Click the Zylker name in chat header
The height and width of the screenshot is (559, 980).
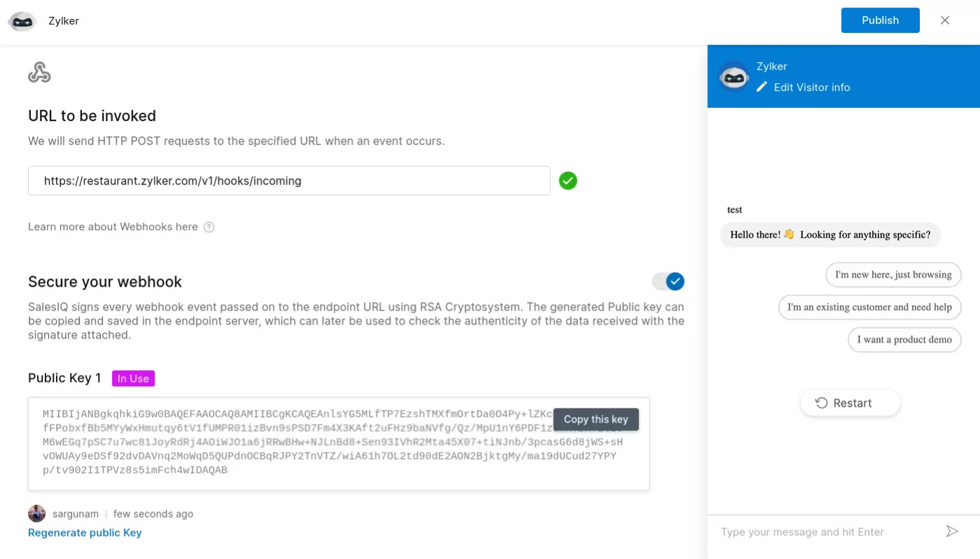[771, 66]
